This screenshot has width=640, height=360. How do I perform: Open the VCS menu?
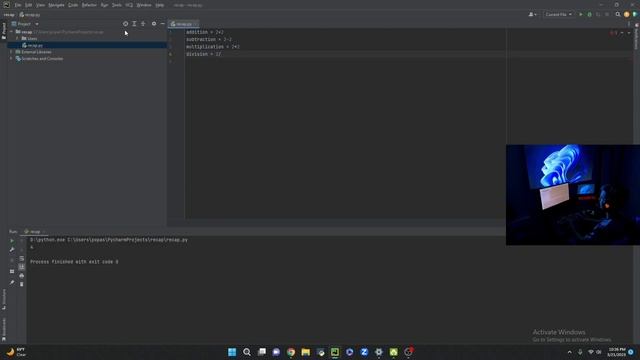(129, 5)
